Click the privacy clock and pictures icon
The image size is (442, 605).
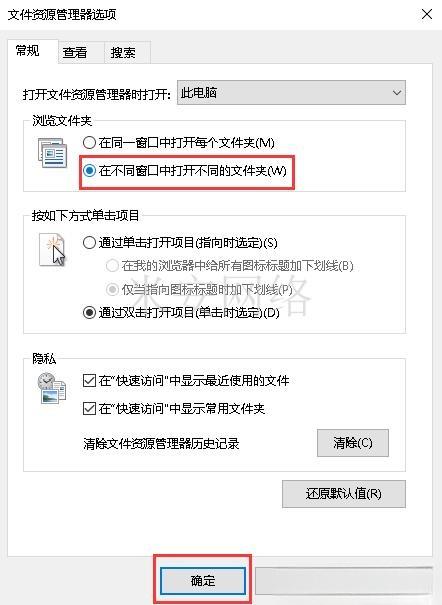tap(52, 388)
